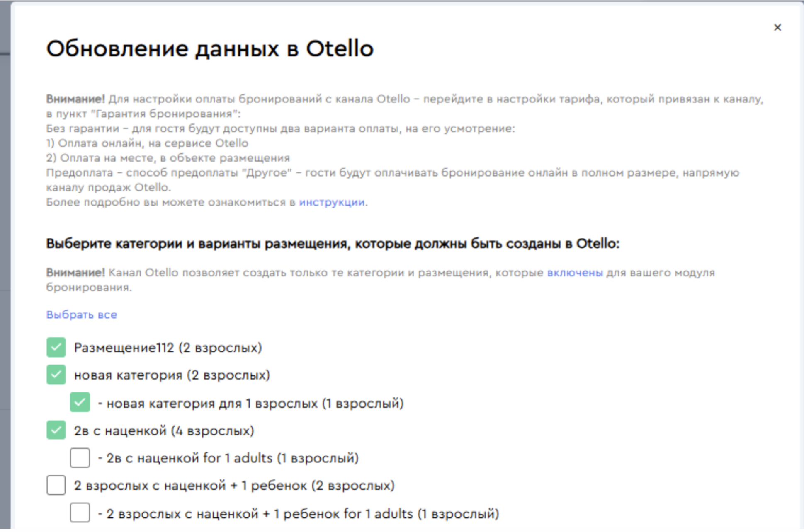804x532 pixels.
Task: Uncheck Размещение112 (2 взрослых) checkbox
Action: pos(56,347)
